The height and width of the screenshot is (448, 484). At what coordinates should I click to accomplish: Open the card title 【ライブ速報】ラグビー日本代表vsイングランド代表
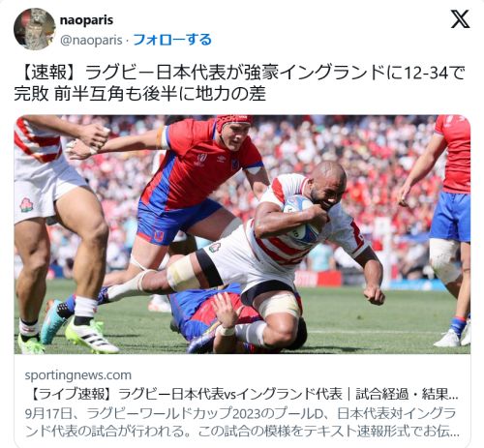pyautogui.click(x=184, y=394)
